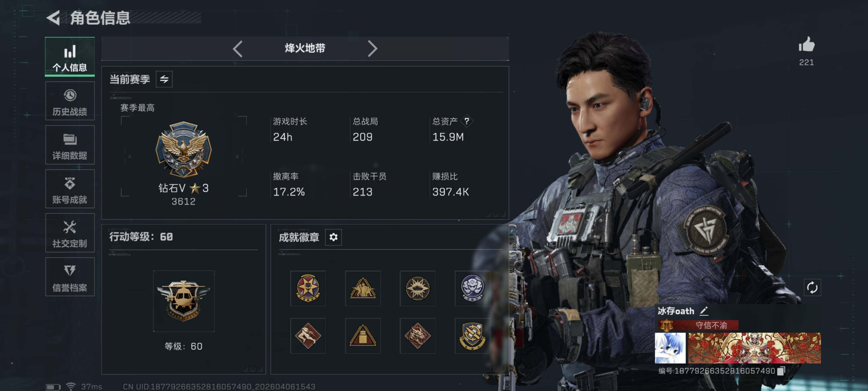Screen dimensions: 868x391
Task: Open the 详细数据 tab
Action: [70, 145]
